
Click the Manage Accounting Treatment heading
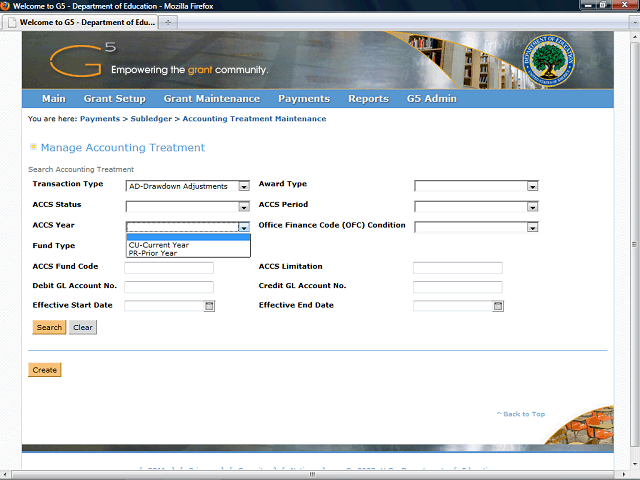point(123,147)
